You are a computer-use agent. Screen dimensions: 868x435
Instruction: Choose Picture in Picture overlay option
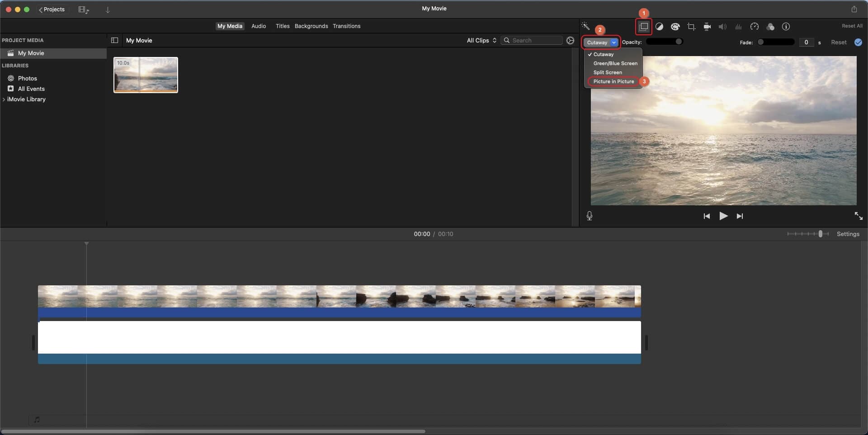[x=613, y=81]
